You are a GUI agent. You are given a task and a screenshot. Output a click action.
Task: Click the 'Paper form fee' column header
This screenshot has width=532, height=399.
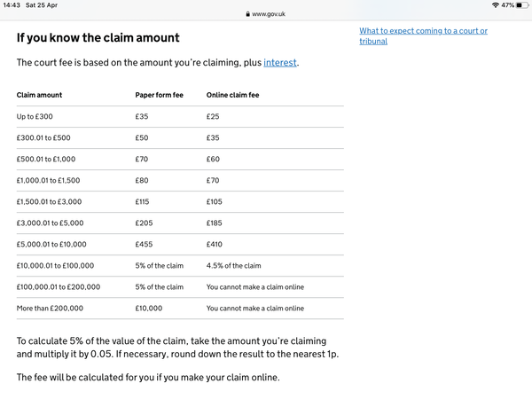(159, 95)
